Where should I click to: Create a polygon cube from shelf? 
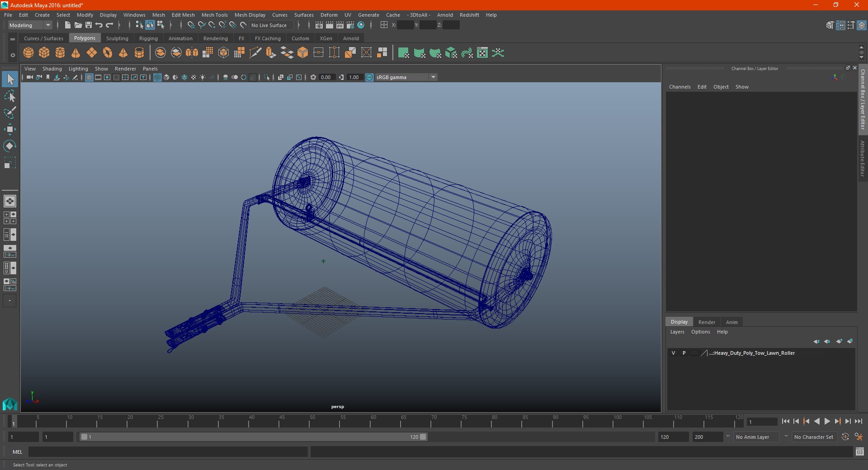click(x=44, y=53)
